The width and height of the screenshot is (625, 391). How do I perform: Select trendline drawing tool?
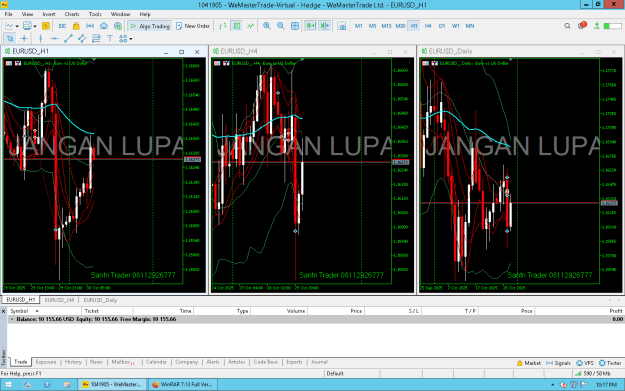(x=68, y=38)
